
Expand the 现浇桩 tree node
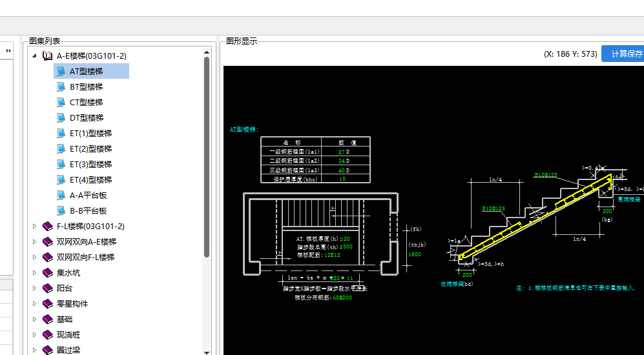click(34, 334)
